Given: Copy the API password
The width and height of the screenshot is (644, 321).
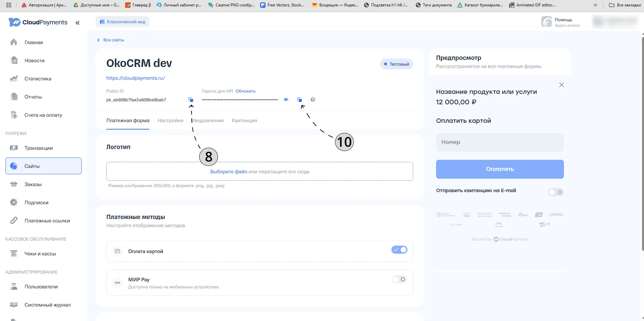Looking at the screenshot, I should point(299,100).
